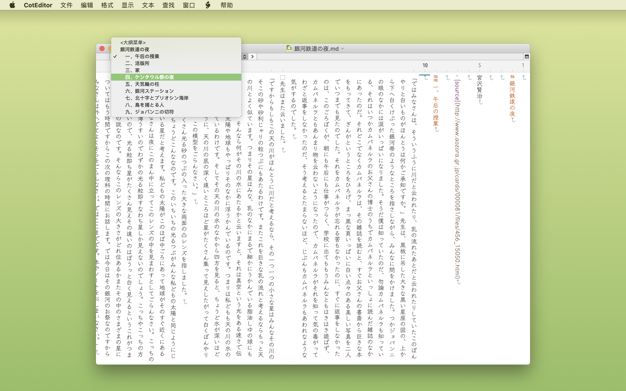Toggle split editor button in navigation bar
This screenshot has width=626, height=391.
pyautogui.click(x=526, y=57)
